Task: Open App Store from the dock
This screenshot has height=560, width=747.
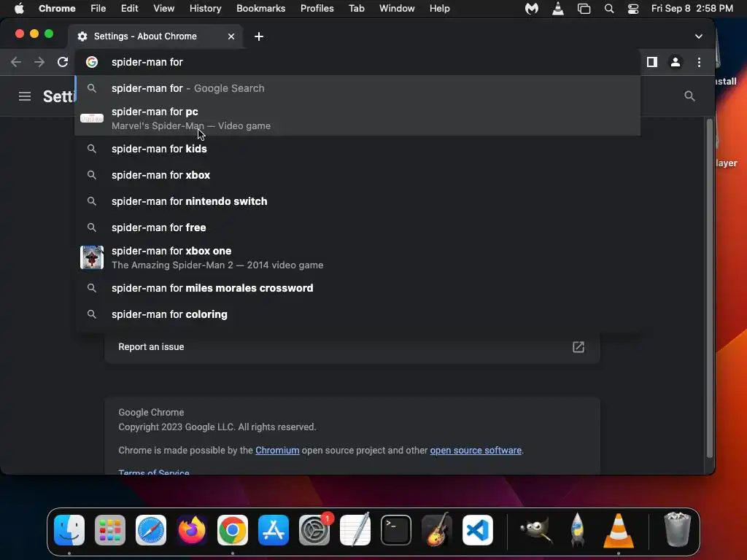Action: (x=274, y=530)
